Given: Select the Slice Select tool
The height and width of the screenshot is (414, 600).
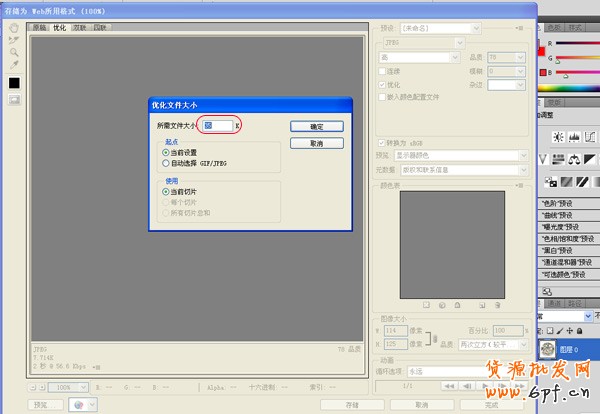Looking at the screenshot, I should (x=14, y=40).
